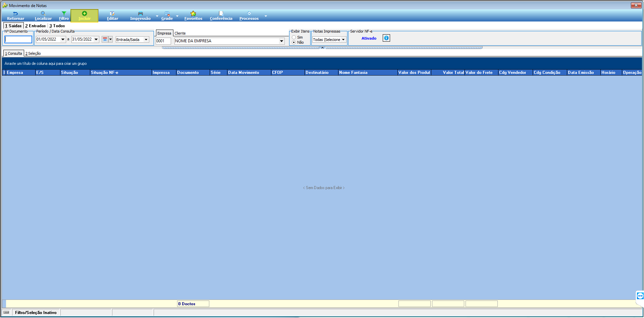
Task: Switch to the 2 Entradas tab
Action: coord(36,26)
